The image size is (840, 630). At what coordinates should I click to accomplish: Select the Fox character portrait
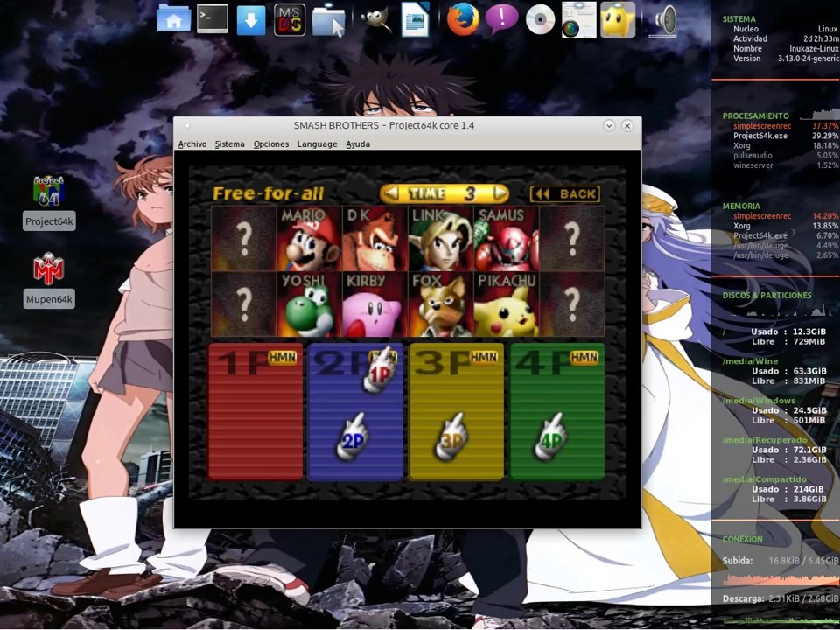[440, 304]
